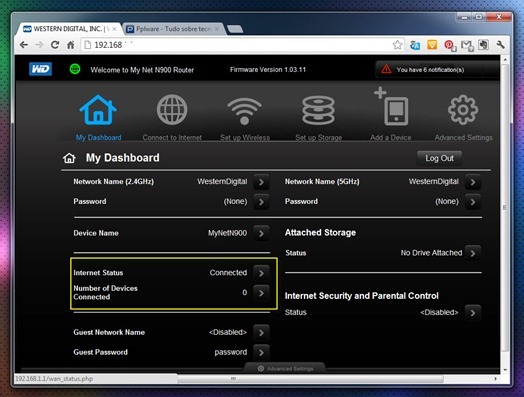Expand the Guest Password arrow
The image size is (524, 397).
[x=261, y=352]
